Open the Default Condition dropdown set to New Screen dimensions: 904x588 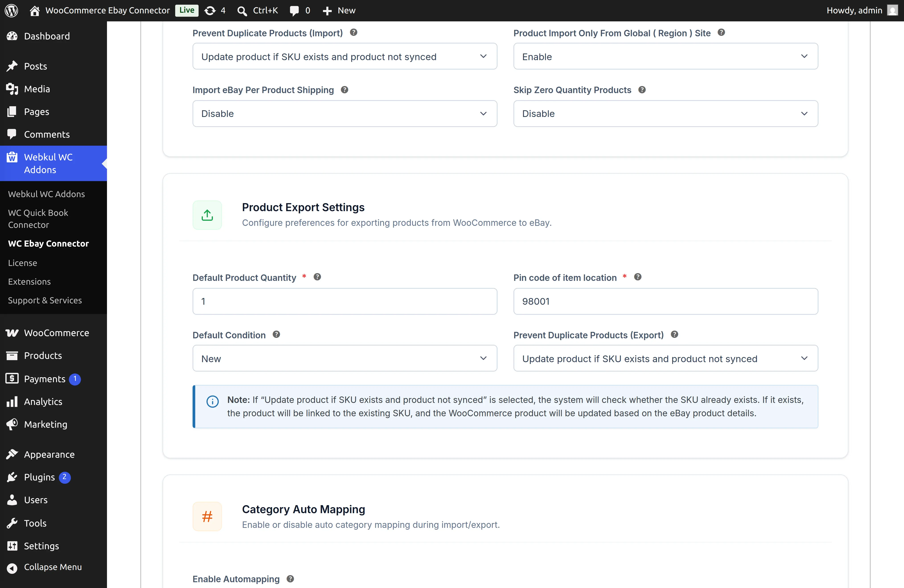pyautogui.click(x=345, y=358)
